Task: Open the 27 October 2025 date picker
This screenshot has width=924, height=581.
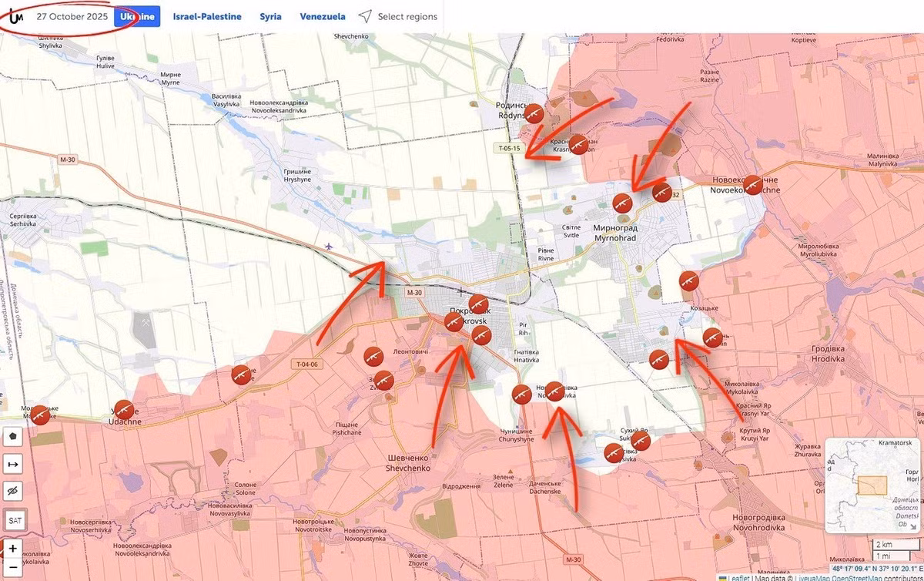Action: coord(72,16)
